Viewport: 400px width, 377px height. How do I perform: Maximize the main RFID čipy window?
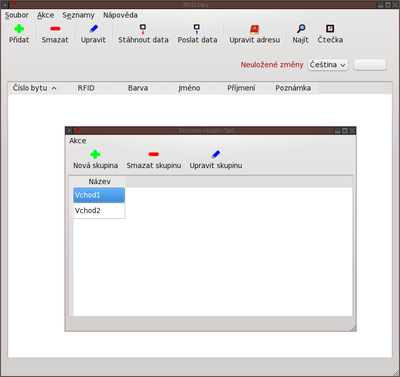point(388,5)
